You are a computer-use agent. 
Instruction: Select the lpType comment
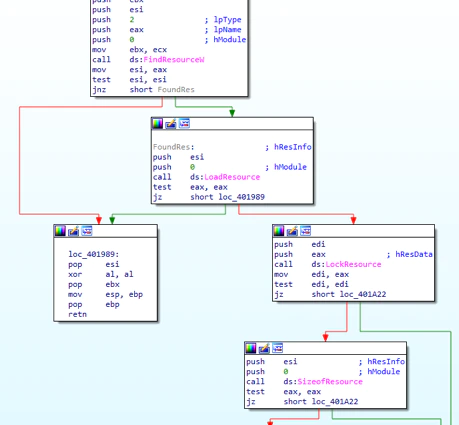pos(223,20)
